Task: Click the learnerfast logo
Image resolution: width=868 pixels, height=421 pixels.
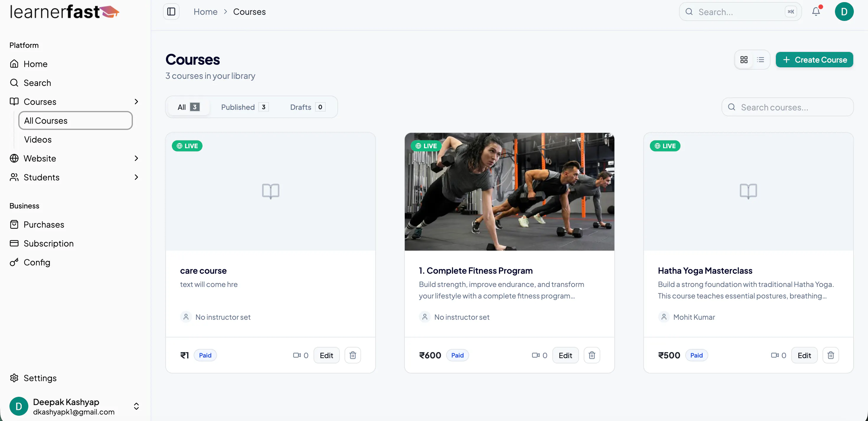Action: tap(65, 12)
